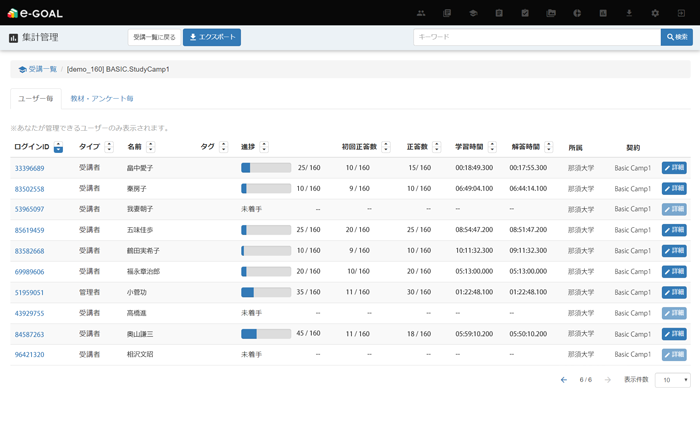
Task: Switch to 教材・アンケート毎 tab
Action: pos(102,99)
